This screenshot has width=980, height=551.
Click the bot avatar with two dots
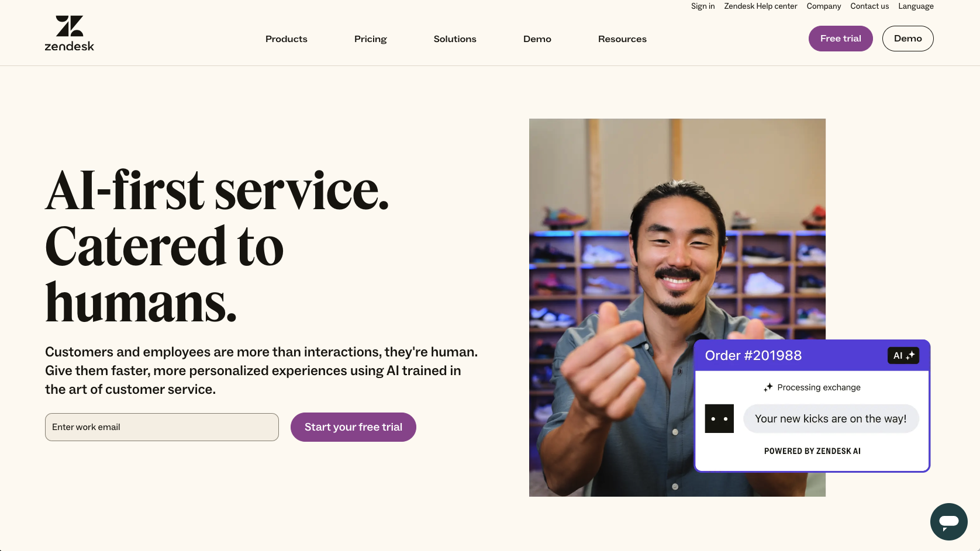[x=719, y=418]
